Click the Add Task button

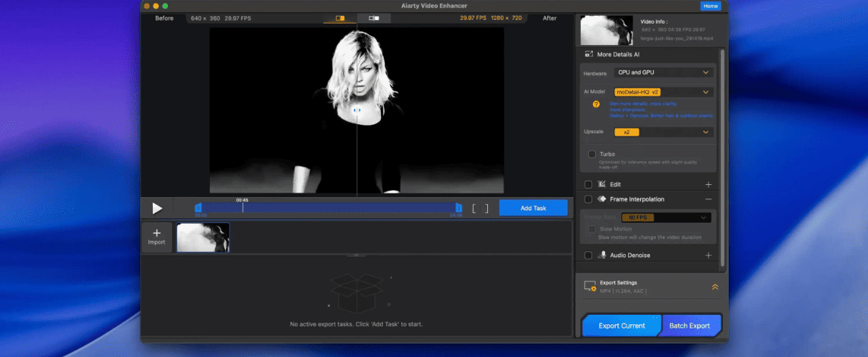click(x=533, y=208)
